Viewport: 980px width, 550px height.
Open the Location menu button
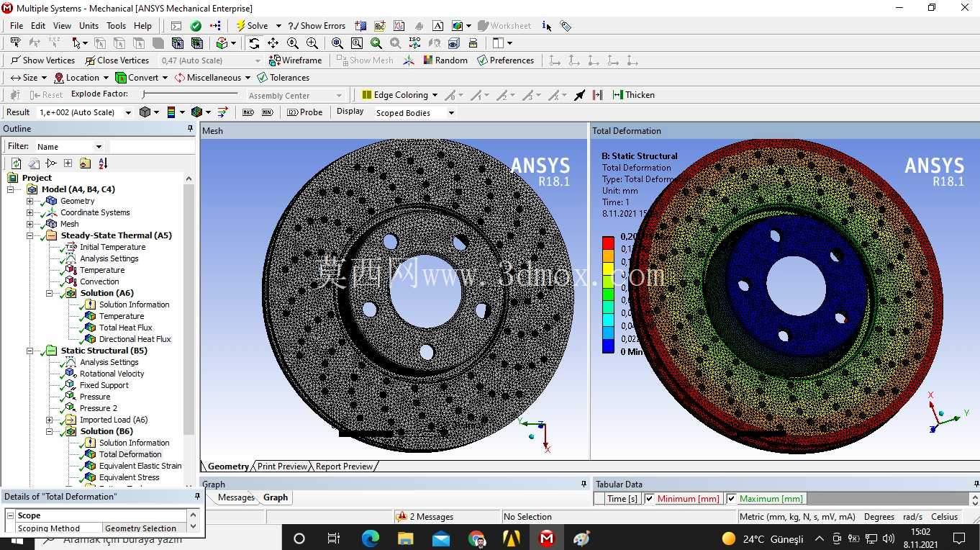[81, 78]
